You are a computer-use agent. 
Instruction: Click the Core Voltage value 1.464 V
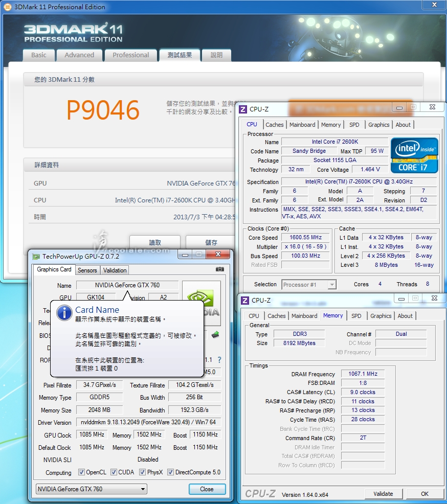click(x=370, y=169)
